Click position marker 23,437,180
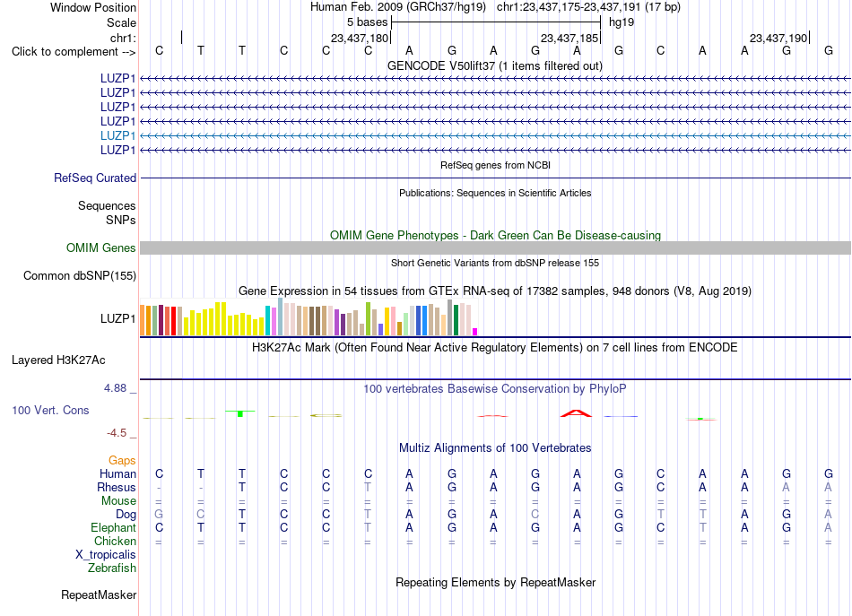Viewport: 852px width, 616px height. coord(360,38)
